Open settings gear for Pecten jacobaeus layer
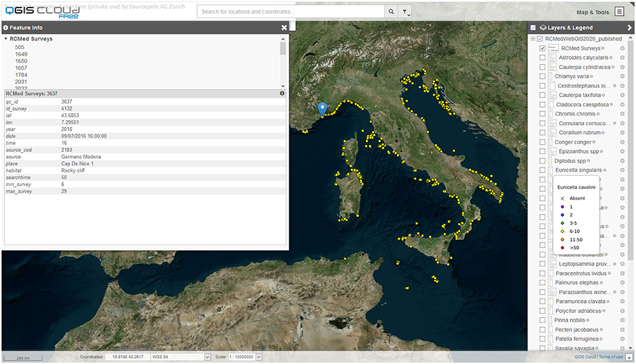Viewport: 636px width, 364px height. [x=622, y=330]
